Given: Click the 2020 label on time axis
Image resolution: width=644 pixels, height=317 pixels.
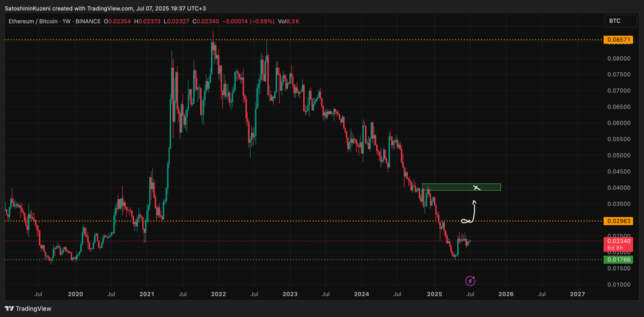Looking at the screenshot, I should pos(75,294).
